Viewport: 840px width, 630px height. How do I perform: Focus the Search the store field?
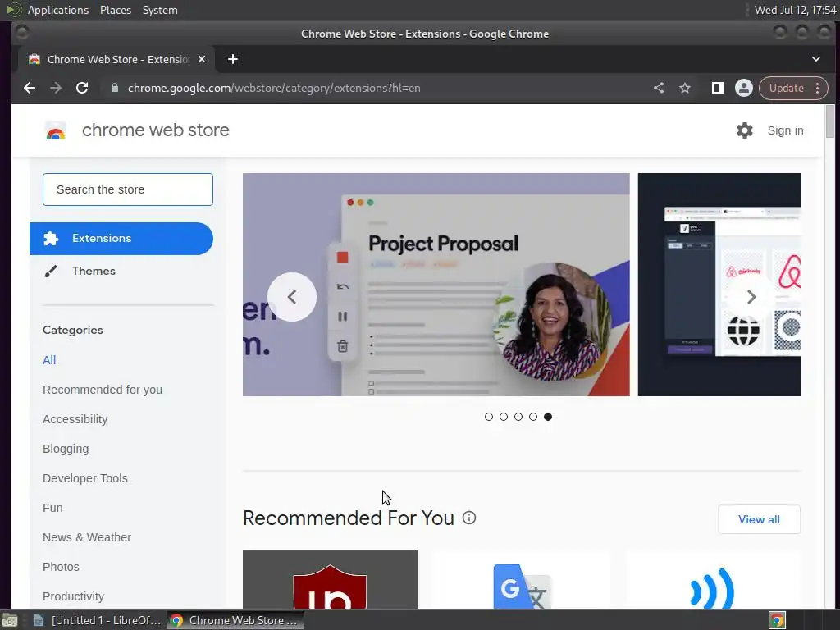(x=128, y=189)
